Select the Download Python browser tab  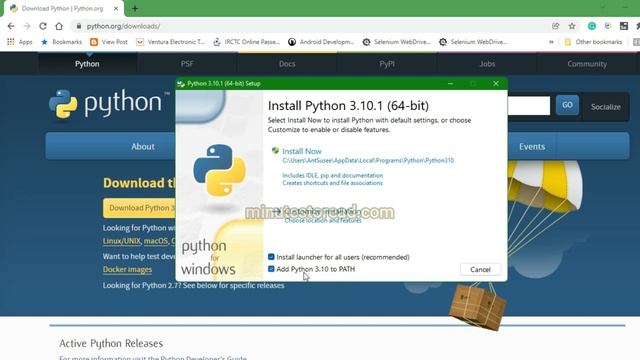pyautogui.click(x=62, y=8)
